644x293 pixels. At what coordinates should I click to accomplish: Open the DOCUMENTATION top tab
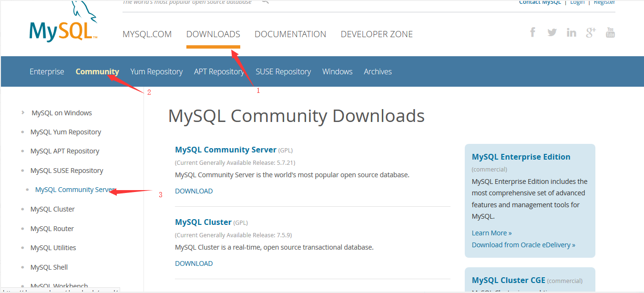point(290,34)
